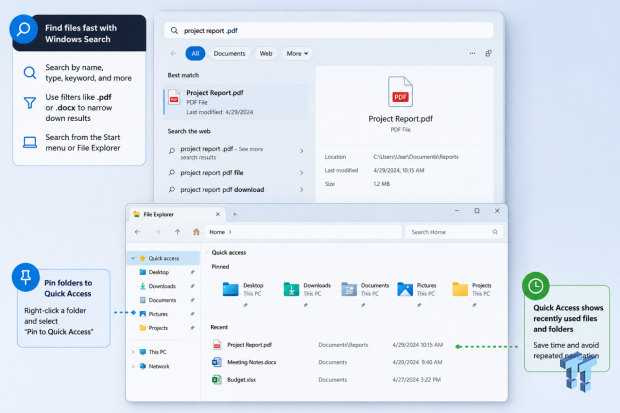Screen dimensions: 620x413
Task: Select Desktop in the navigation pane
Action: pyautogui.click(x=159, y=272)
